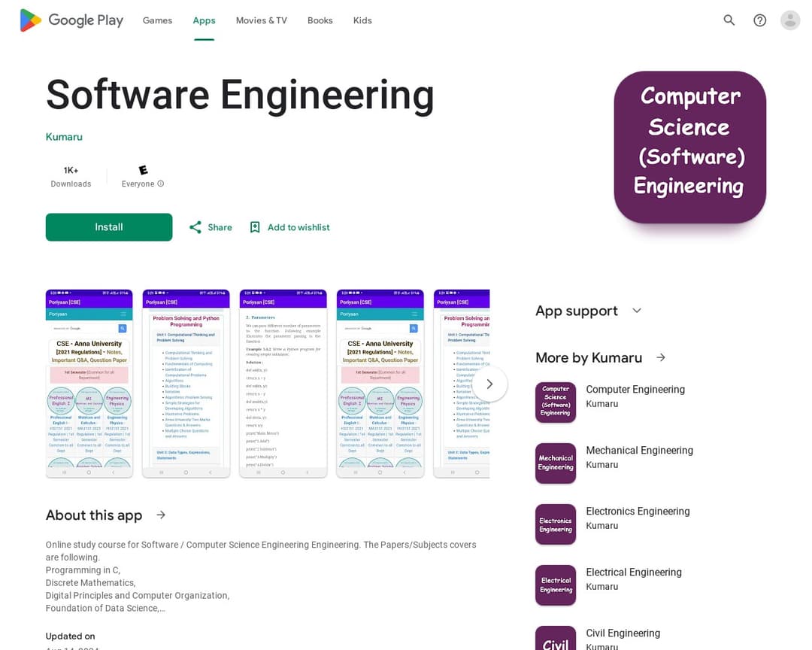812x650 pixels.
Task: Expand the App support section
Action: pyautogui.click(x=637, y=311)
